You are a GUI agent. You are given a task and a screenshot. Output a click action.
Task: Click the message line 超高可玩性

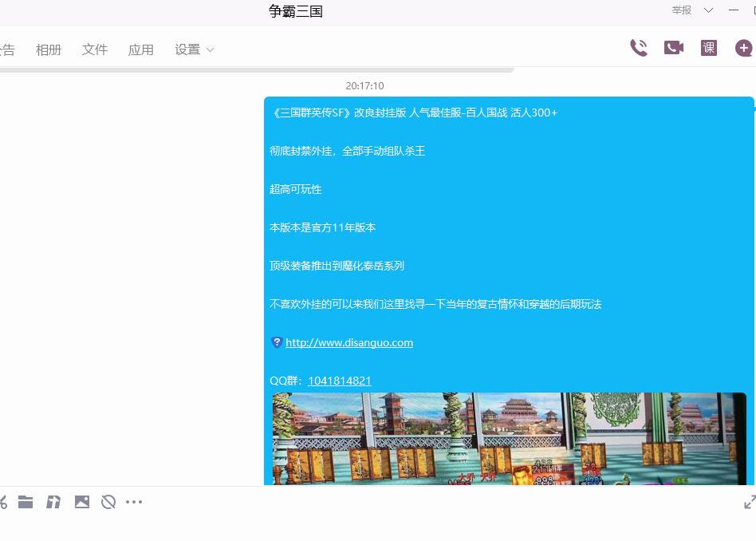point(296,189)
